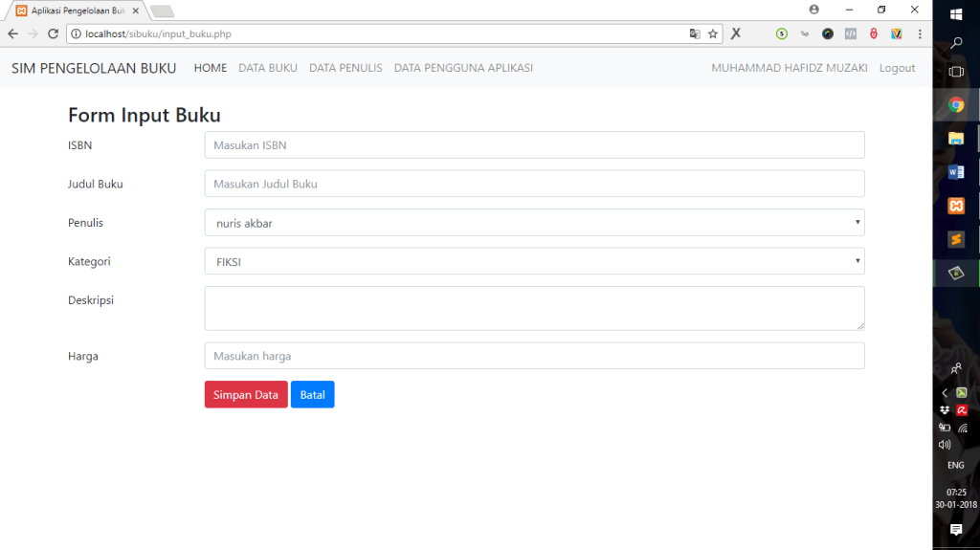Click the red padlock extension icon

point(874,33)
